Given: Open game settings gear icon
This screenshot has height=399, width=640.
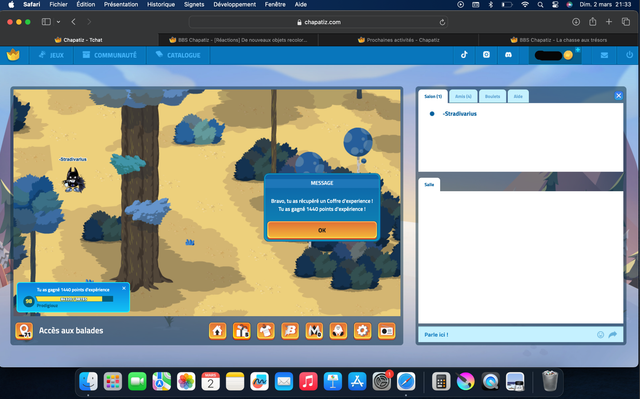Looking at the screenshot, I should pyautogui.click(x=362, y=331).
